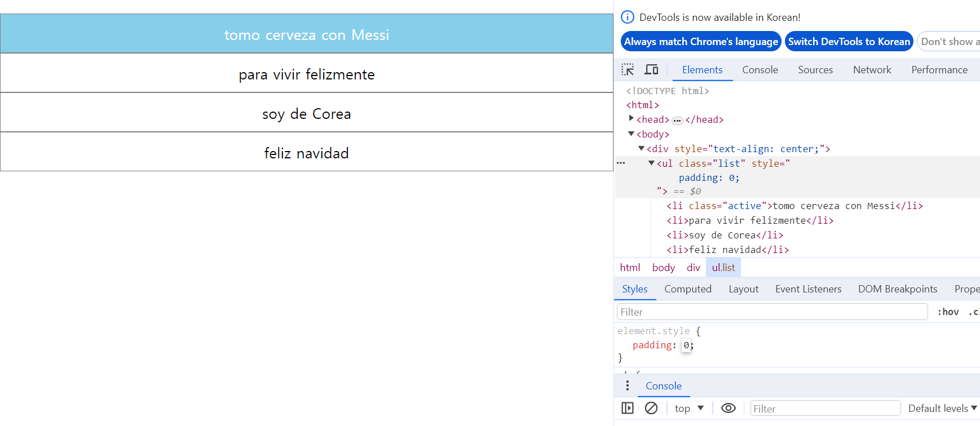Collapse the body element node
Image resolution: width=980 pixels, height=426 pixels.
[x=632, y=134]
